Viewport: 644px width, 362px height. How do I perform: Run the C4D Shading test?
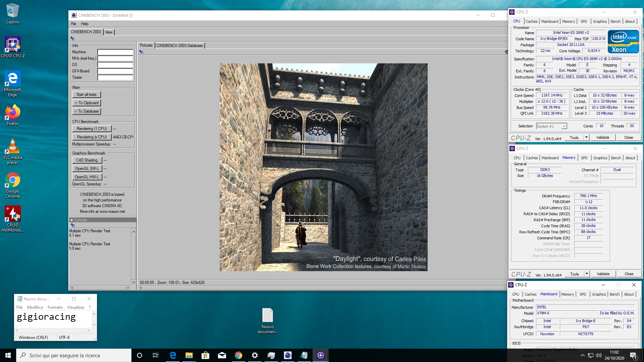pos(87,160)
